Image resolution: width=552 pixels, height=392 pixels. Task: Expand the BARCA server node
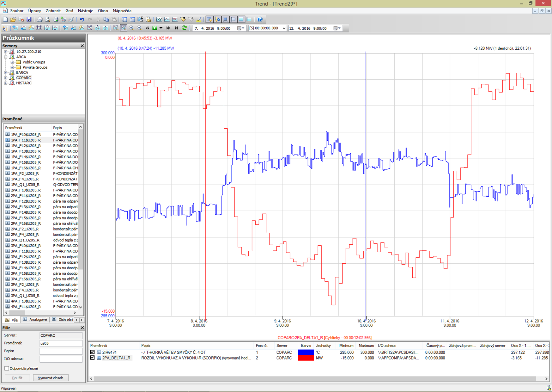6,72
